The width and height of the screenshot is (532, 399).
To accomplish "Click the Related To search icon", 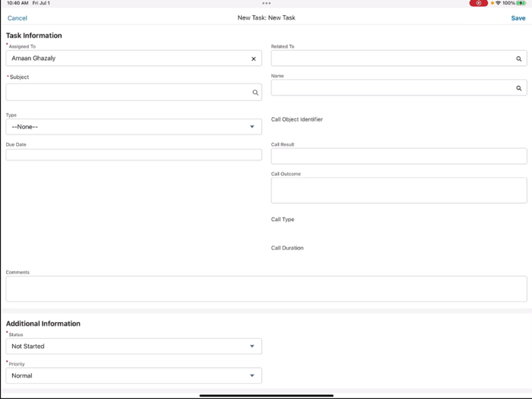I will 519,59.
